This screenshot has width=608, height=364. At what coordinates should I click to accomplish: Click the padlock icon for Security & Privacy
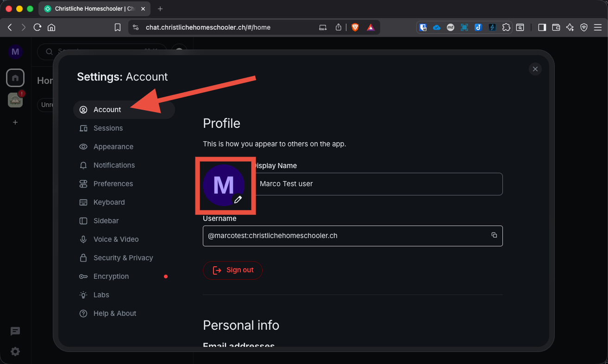click(83, 258)
